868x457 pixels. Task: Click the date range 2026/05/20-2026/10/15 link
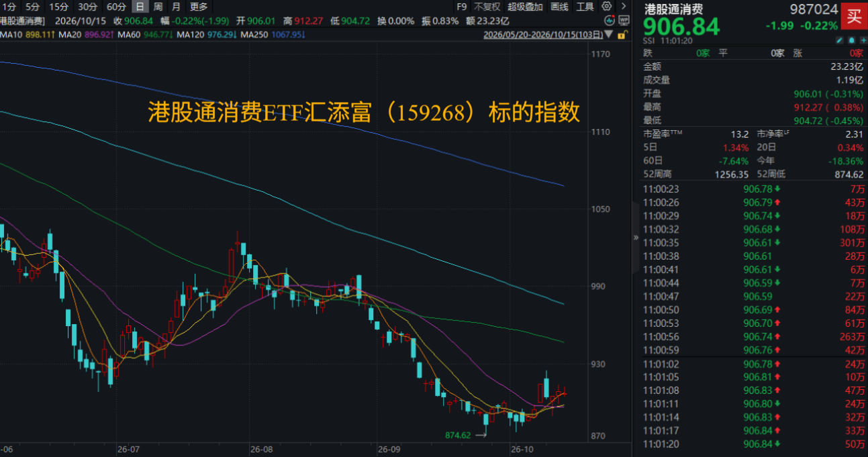[x=542, y=34]
